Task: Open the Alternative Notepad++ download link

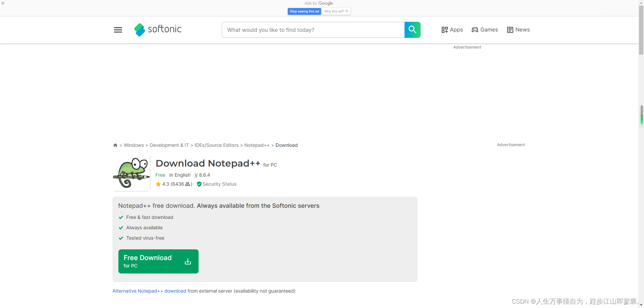Action: pyautogui.click(x=149, y=291)
